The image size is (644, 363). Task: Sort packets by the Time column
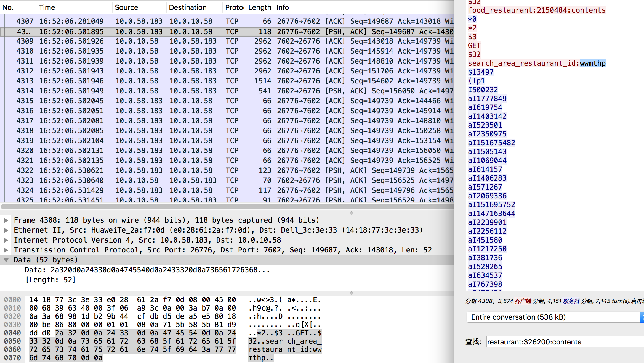tap(47, 7)
